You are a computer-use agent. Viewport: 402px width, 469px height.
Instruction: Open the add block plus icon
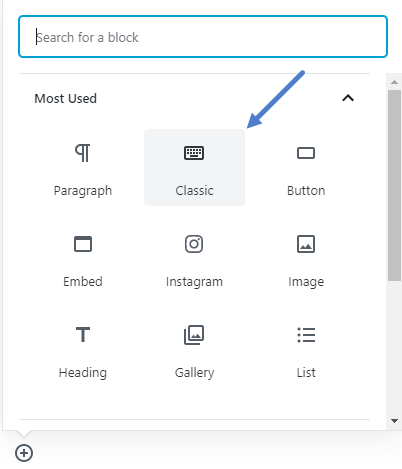pyautogui.click(x=24, y=453)
